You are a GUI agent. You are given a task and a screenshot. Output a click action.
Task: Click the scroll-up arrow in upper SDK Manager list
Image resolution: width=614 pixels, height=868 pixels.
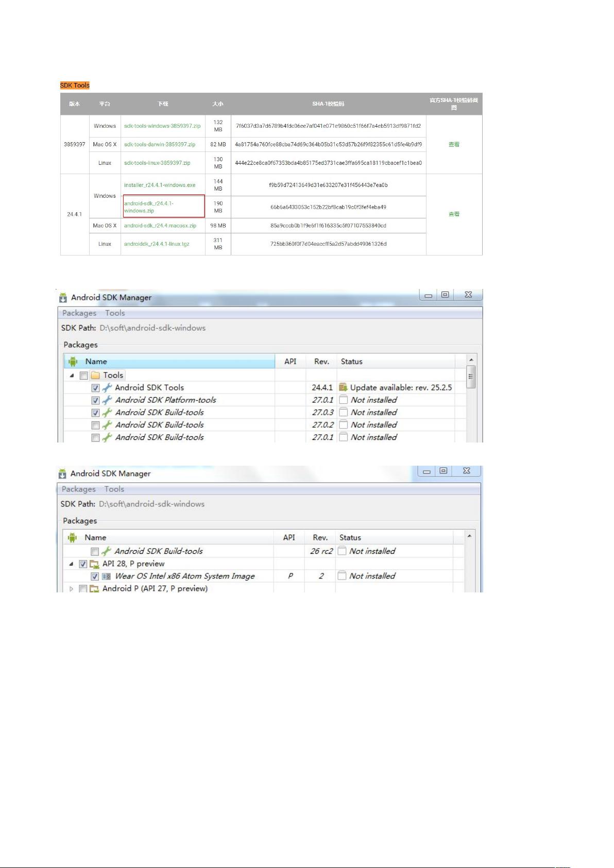471,359
